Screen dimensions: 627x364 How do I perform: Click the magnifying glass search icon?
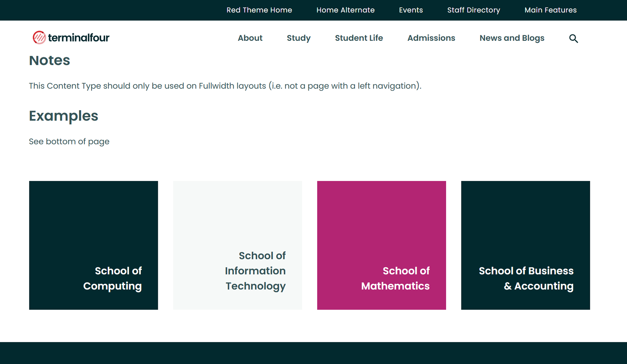tap(573, 38)
